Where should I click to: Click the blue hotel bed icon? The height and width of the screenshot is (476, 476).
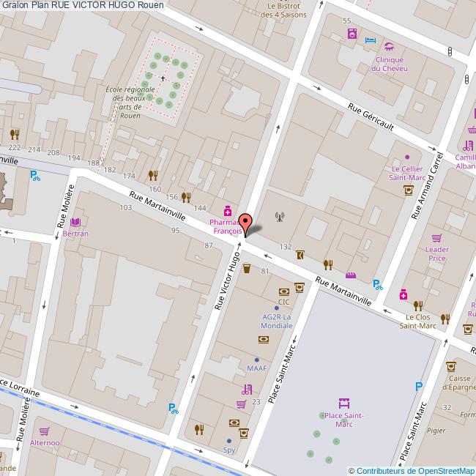371,40
